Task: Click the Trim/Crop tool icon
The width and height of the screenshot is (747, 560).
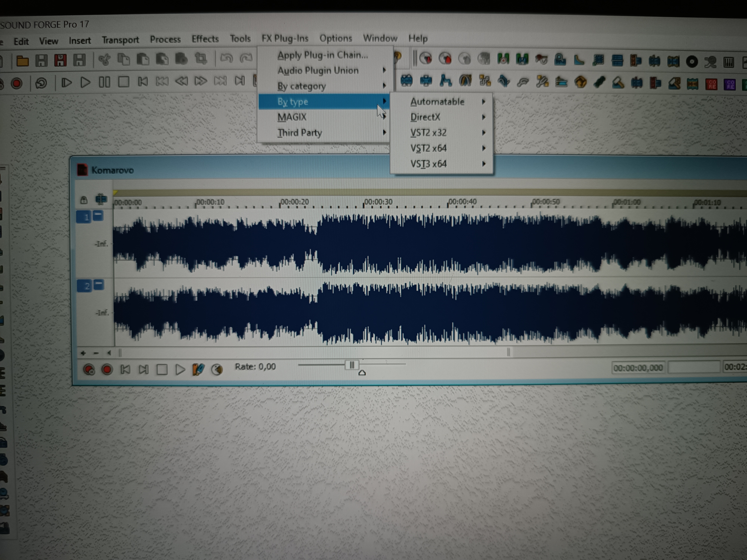Action: point(201,59)
